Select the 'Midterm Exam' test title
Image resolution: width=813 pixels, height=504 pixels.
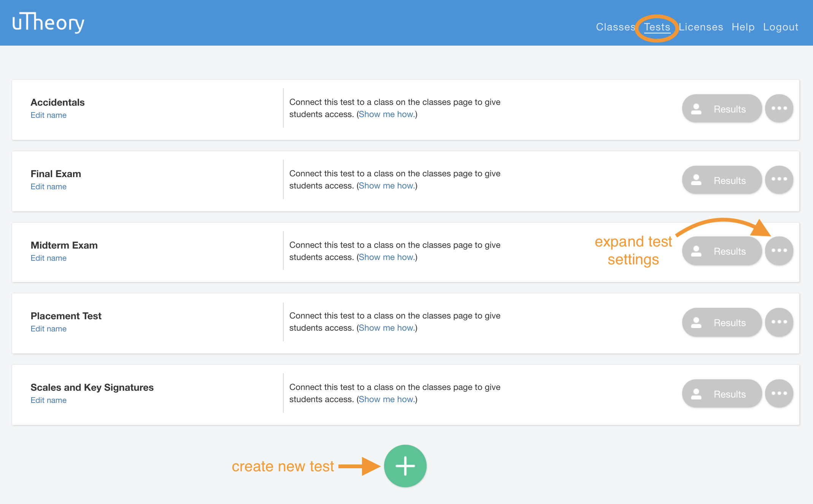point(64,245)
